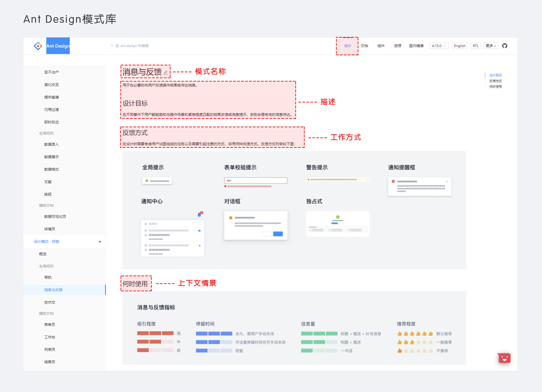Click the notification bell icon with badge
Viewport: 542px width, 392px height.
click(x=199, y=215)
